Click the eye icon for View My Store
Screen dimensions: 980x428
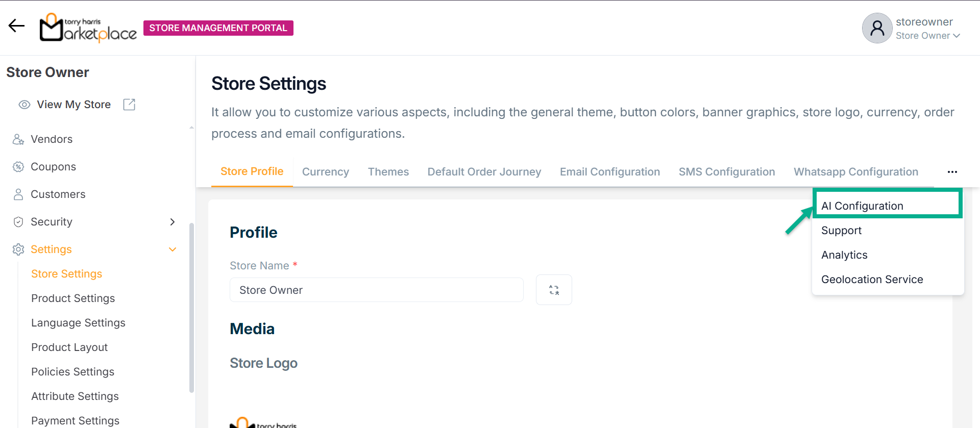coord(24,105)
